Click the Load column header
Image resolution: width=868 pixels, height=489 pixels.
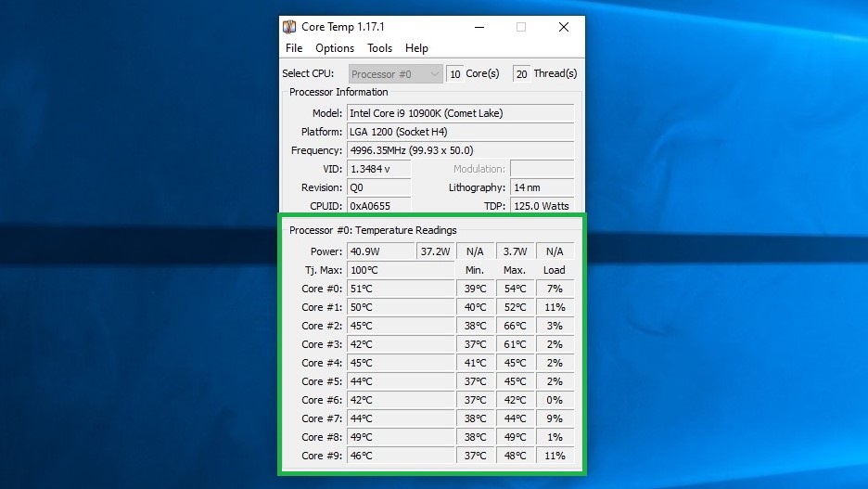pos(555,270)
